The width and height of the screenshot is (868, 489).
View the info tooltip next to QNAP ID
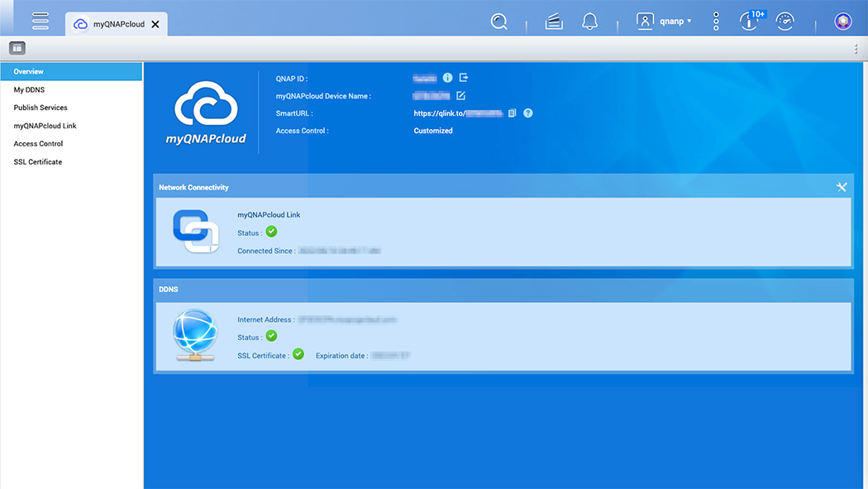click(447, 77)
